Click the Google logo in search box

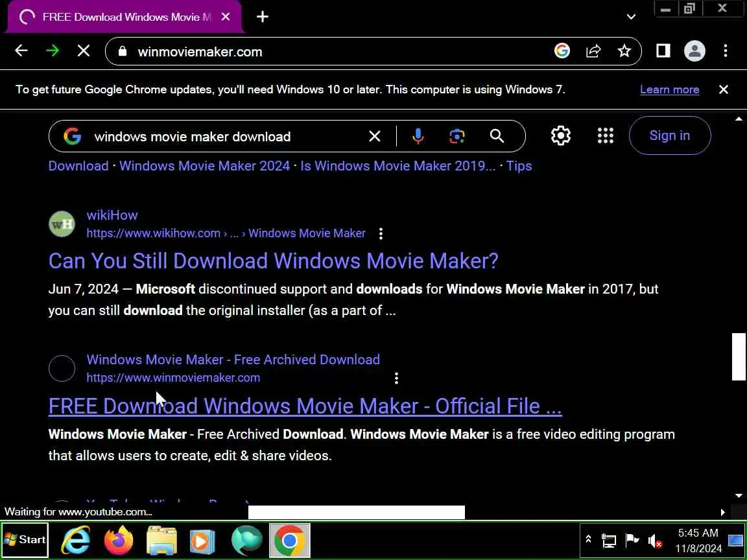73,137
